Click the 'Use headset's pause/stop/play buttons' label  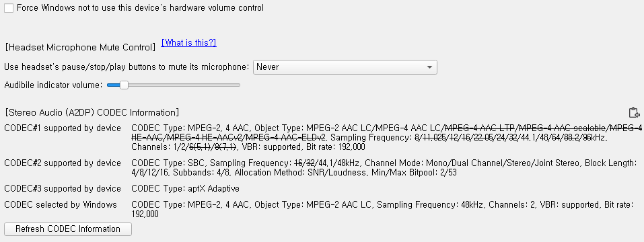point(127,67)
